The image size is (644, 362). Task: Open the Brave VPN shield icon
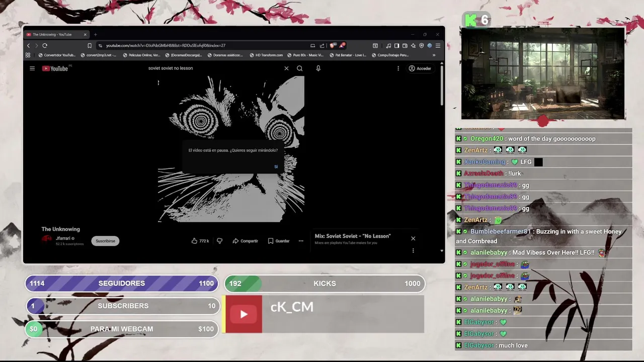(x=422, y=45)
